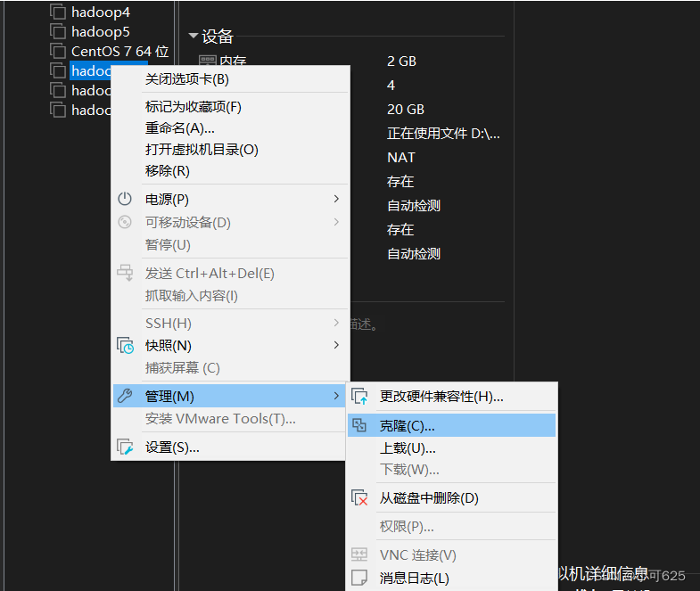700x591 pixels.
Task: Click the hadoop5 VM icon in library
Action: [x=58, y=32]
